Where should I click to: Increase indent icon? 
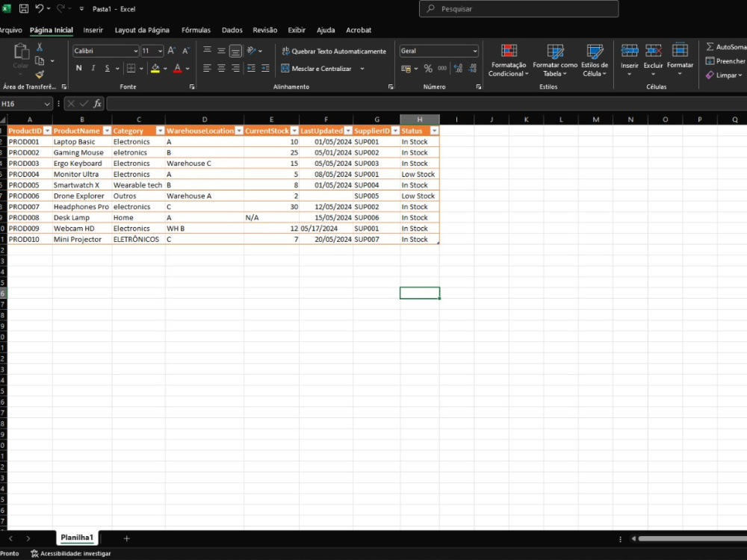[x=265, y=68]
